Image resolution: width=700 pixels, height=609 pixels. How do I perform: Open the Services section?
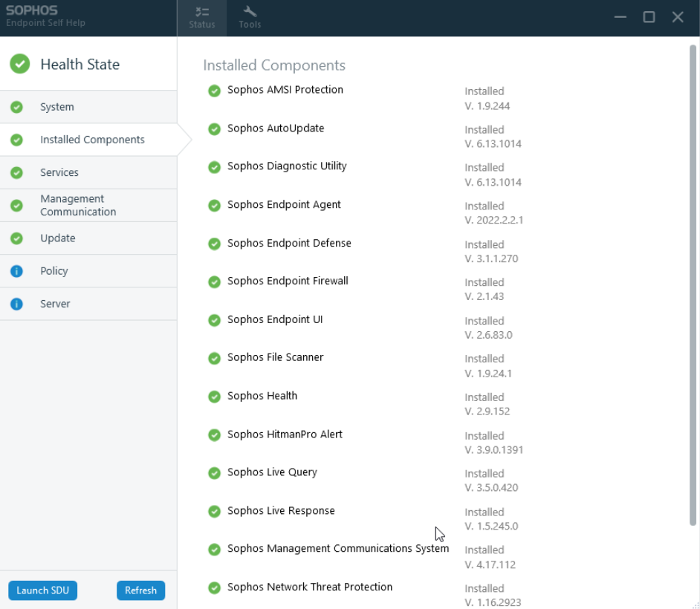coord(59,172)
